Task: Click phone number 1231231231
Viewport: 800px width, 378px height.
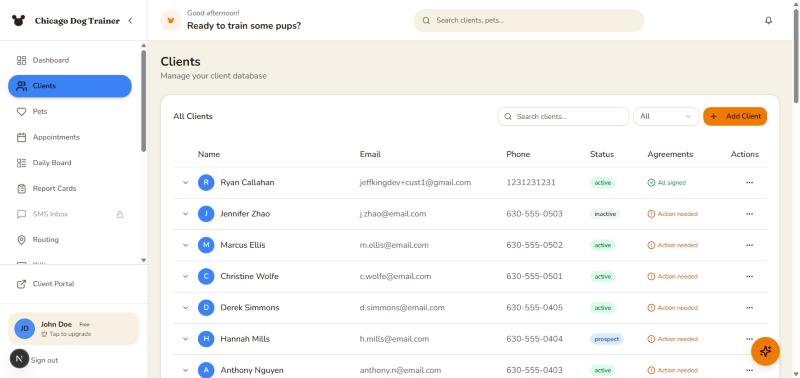Action: [531, 182]
